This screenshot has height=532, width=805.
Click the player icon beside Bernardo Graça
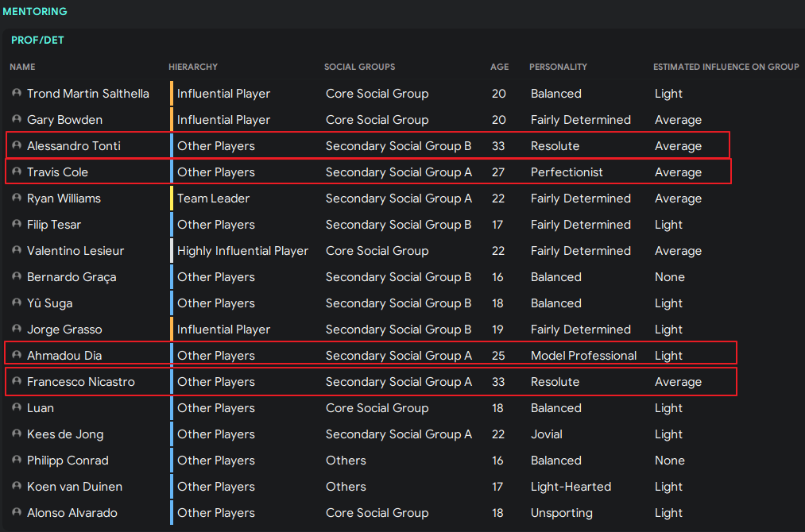[17, 276]
